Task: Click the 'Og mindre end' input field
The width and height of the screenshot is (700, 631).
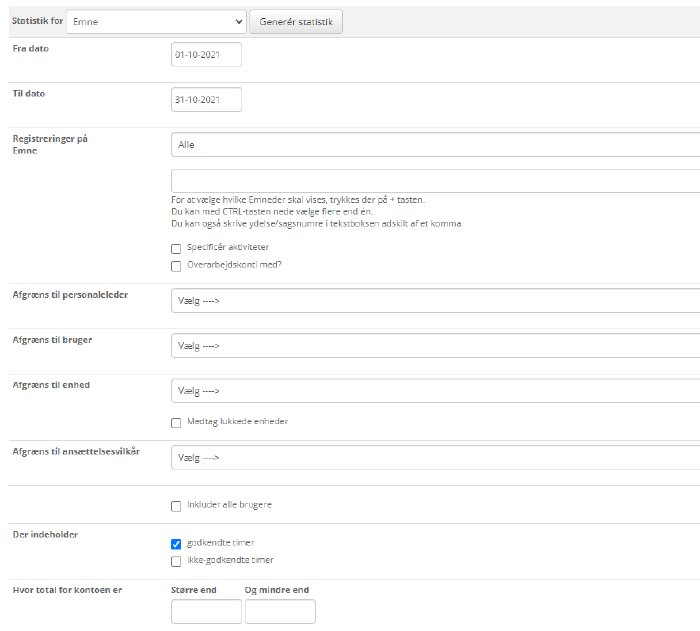Action: (x=280, y=612)
